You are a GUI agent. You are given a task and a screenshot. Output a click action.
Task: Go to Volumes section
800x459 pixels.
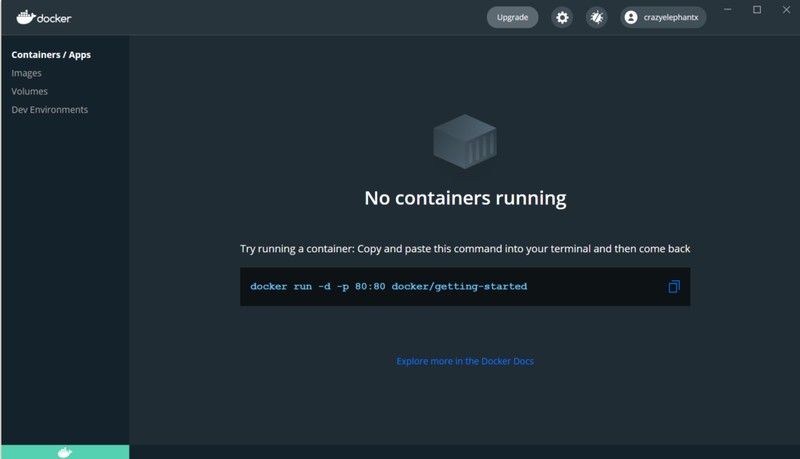tap(30, 91)
